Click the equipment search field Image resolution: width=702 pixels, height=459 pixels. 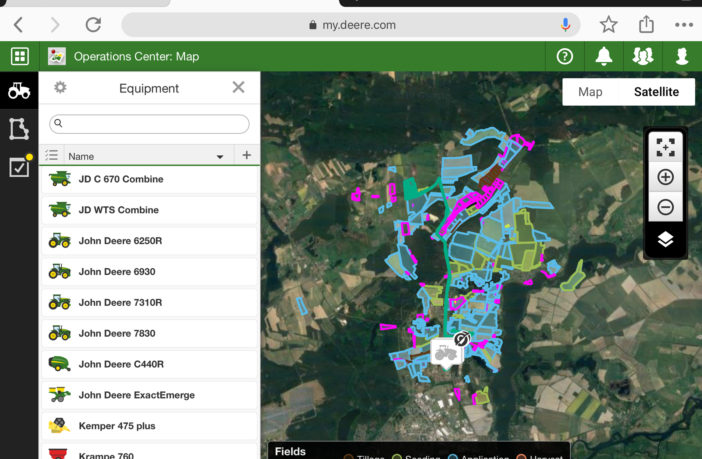click(x=149, y=124)
